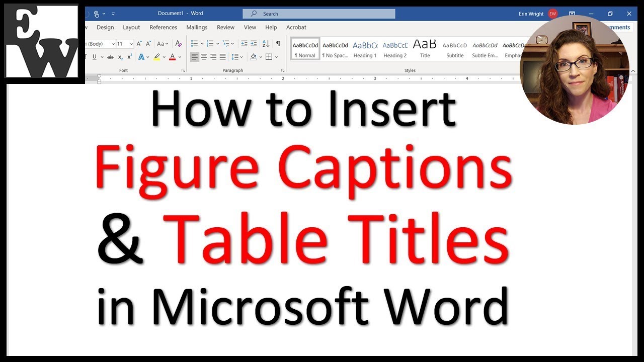Open the Design tab
The height and width of the screenshot is (362, 644).
(x=105, y=27)
